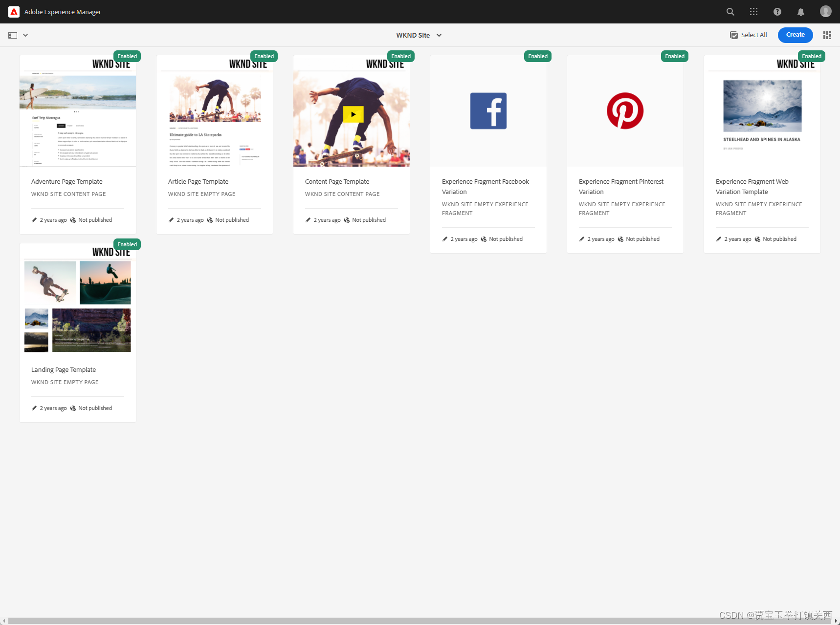The height and width of the screenshot is (625, 840).
Task: Click pencil modified icon on Web Variation Template
Action: coord(719,239)
